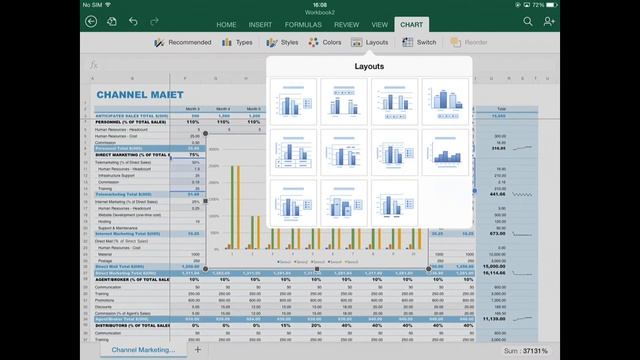Choose second layout in bottom row
Screen dimensions: 640x360
click(x=344, y=203)
